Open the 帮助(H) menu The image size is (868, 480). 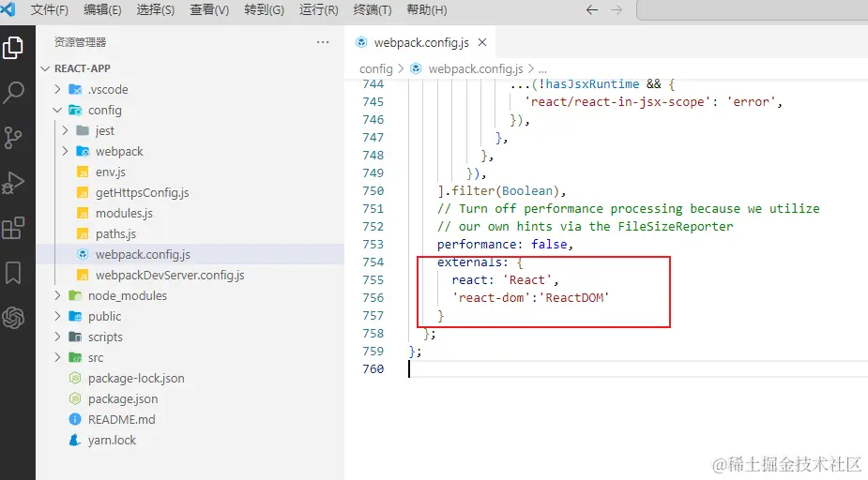pos(426,10)
